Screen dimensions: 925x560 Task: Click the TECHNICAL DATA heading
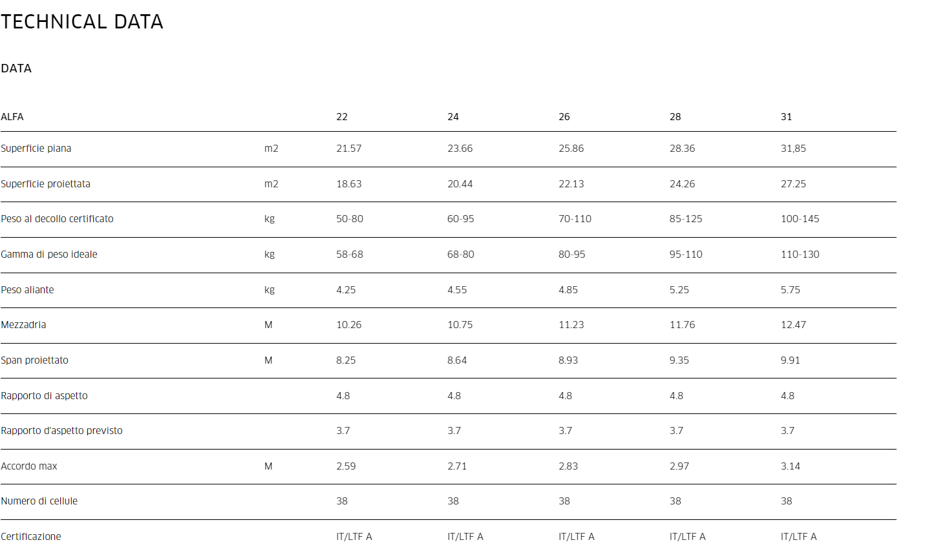pyautogui.click(x=82, y=22)
